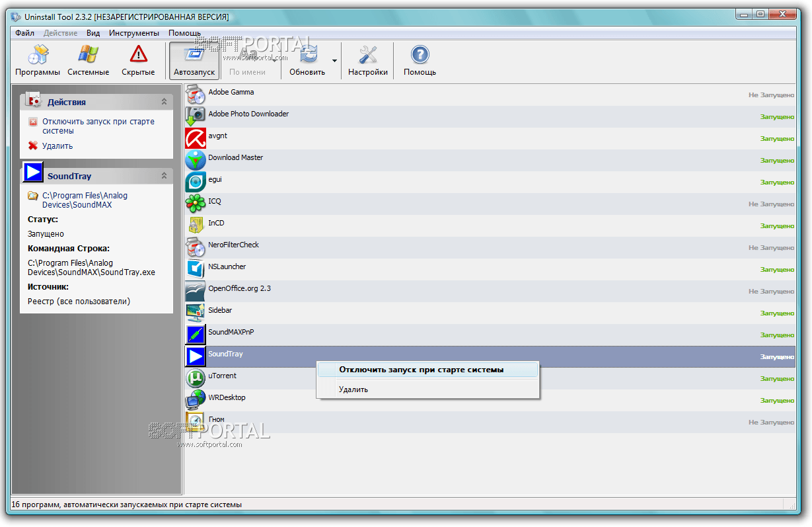Click Реестр (все пользователи) source text
The height and width of the screenshot is (527, 812).
pyautogui.click(x=79, y=302)
